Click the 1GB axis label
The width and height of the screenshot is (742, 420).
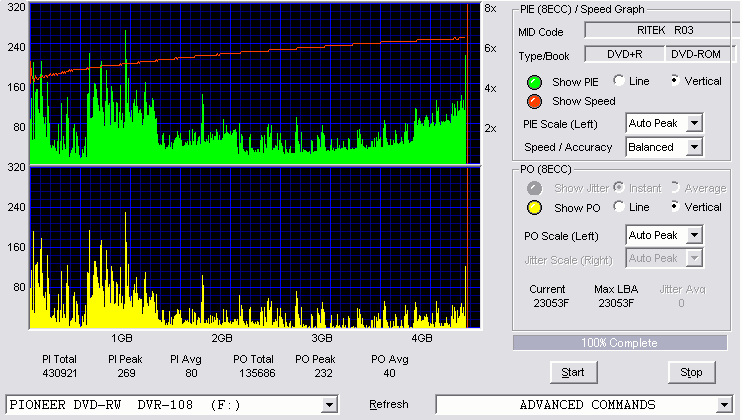click(122, 338)
